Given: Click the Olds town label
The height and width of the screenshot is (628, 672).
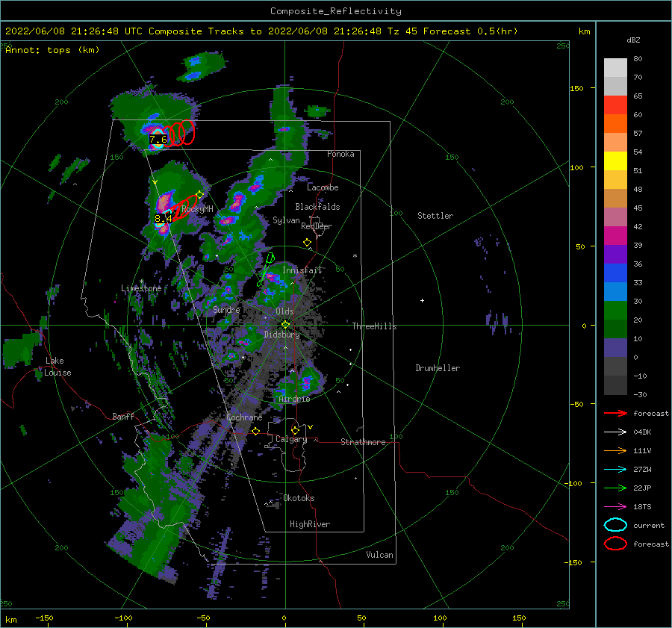Looking at the screenshot, I should 284,311.
